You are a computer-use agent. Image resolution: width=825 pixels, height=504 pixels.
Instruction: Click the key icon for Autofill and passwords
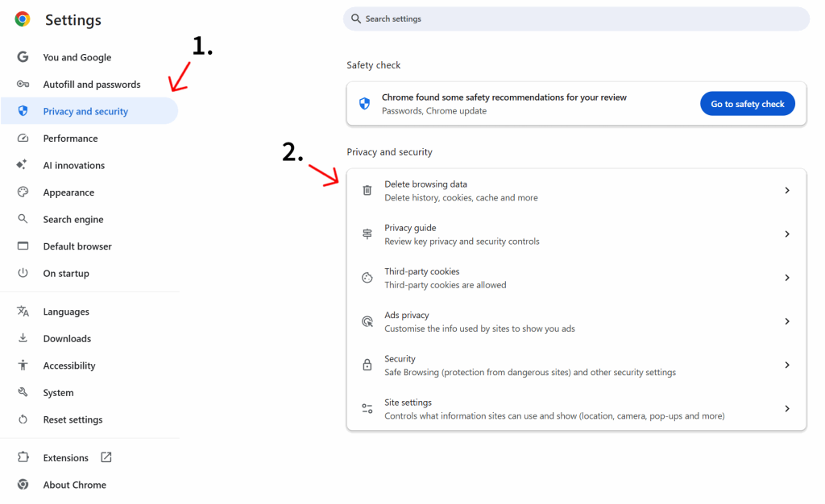coord(23,84)
